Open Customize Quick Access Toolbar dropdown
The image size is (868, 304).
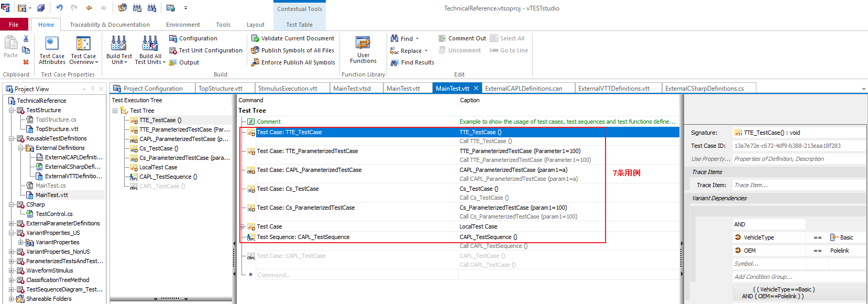point(185,8)
